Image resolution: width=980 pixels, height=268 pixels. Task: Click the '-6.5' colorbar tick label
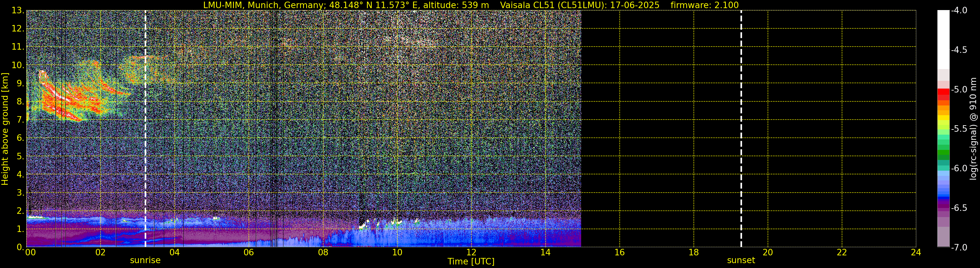(959, 208)
